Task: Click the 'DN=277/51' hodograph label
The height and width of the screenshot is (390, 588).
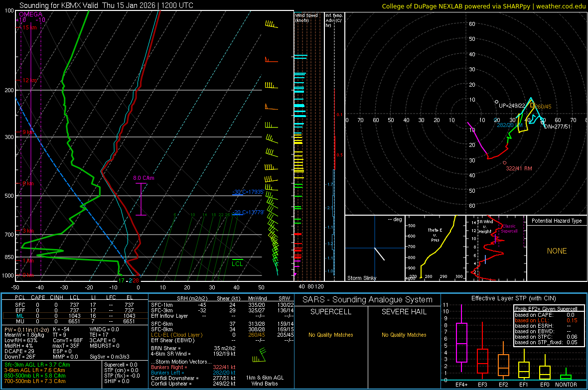Action: 557,127
